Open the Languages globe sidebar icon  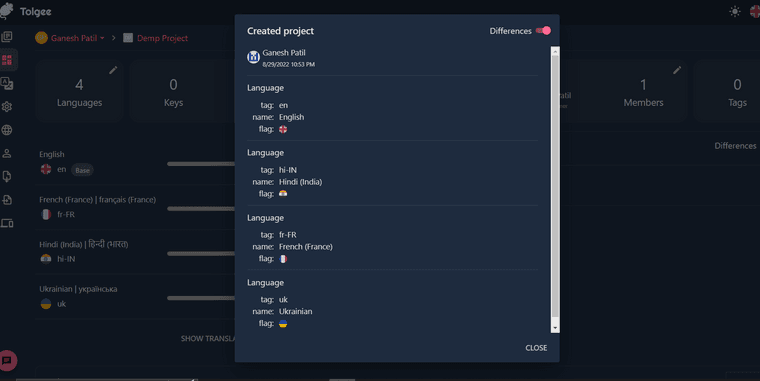tap(7, 130)
